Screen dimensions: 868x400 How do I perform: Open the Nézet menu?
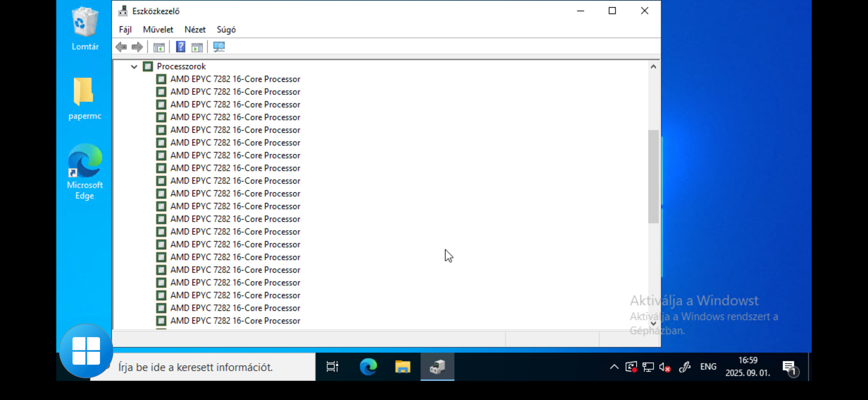tap(195, 30)
